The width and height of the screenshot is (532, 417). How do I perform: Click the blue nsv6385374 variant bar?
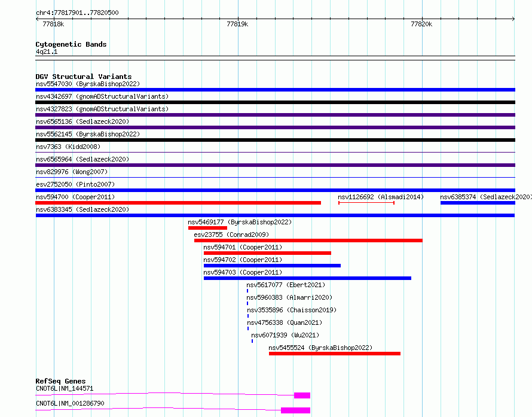(x=478, y=203)
